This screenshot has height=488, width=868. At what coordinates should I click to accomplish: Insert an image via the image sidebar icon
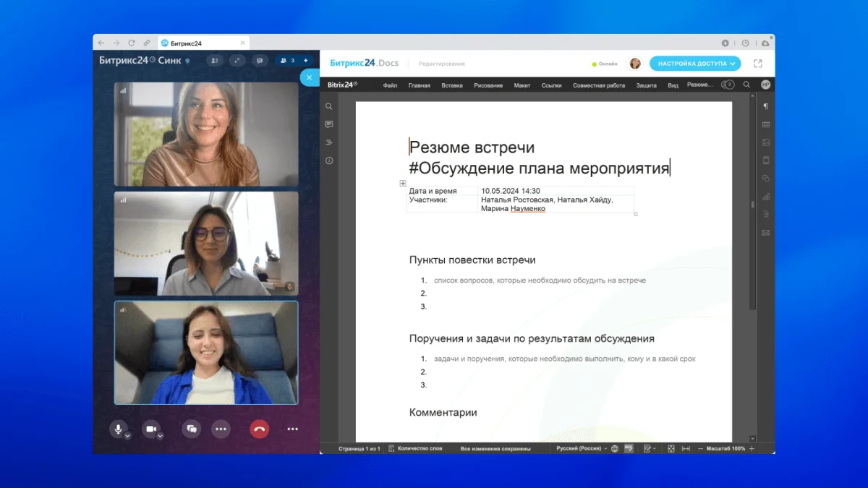click(x=765, y=142)
